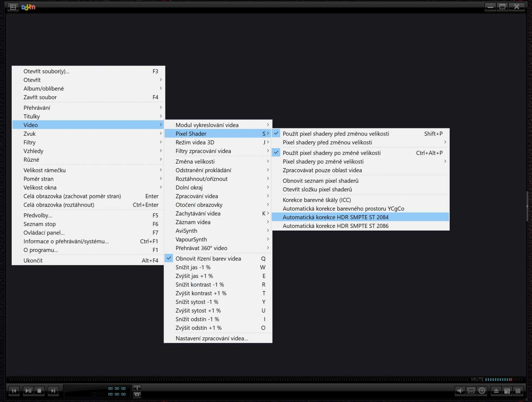The image size is (532, 402).
Task: Toggle the MUTE label
Action: [477, 379]
